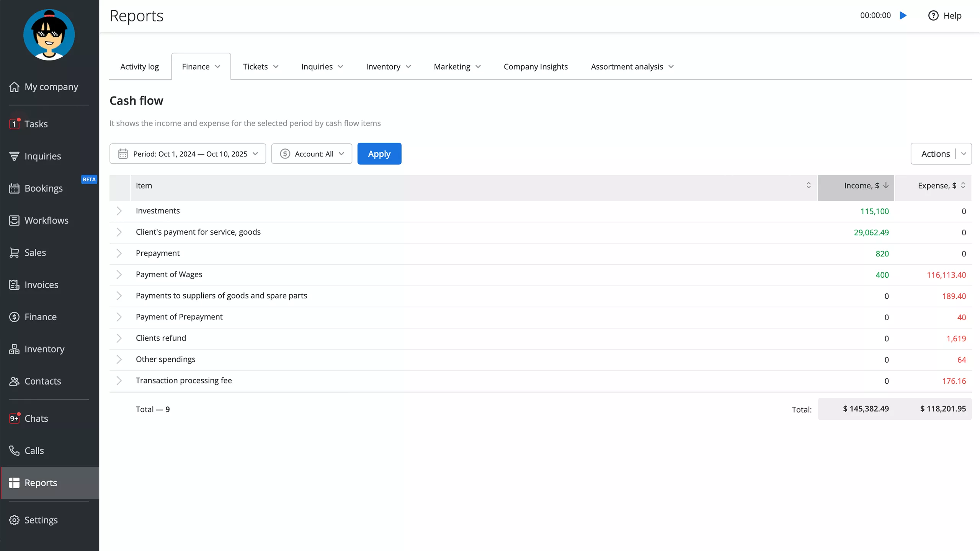Open the Account: All dropdown
This screenshot has height=551, width=980.
coord(312,154)
